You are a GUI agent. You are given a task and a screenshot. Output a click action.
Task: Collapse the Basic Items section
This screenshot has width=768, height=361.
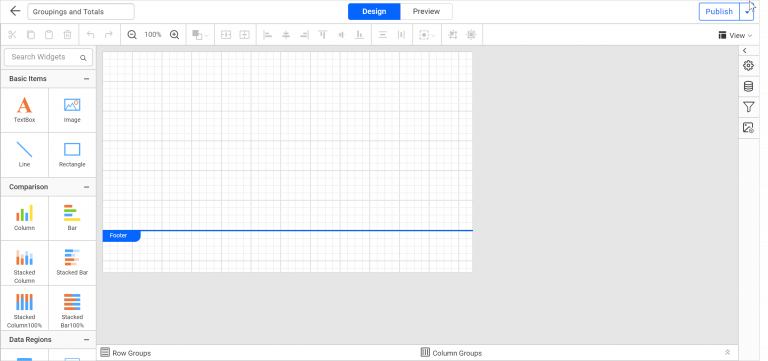pyautogui.click(x=87, y=78)
